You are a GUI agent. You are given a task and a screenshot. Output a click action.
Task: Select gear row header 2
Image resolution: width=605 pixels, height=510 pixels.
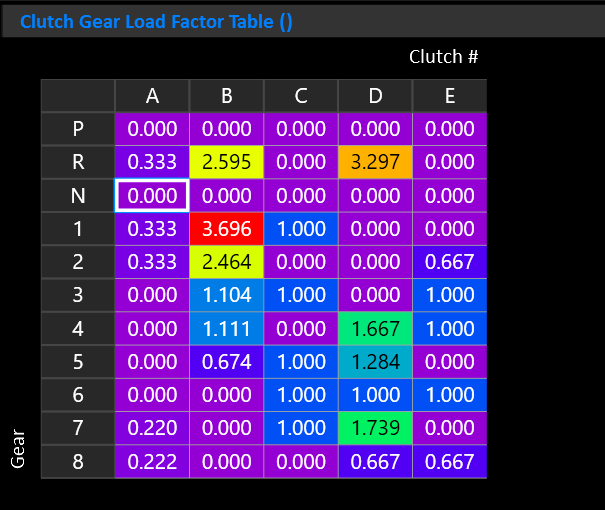coord(78,262)
